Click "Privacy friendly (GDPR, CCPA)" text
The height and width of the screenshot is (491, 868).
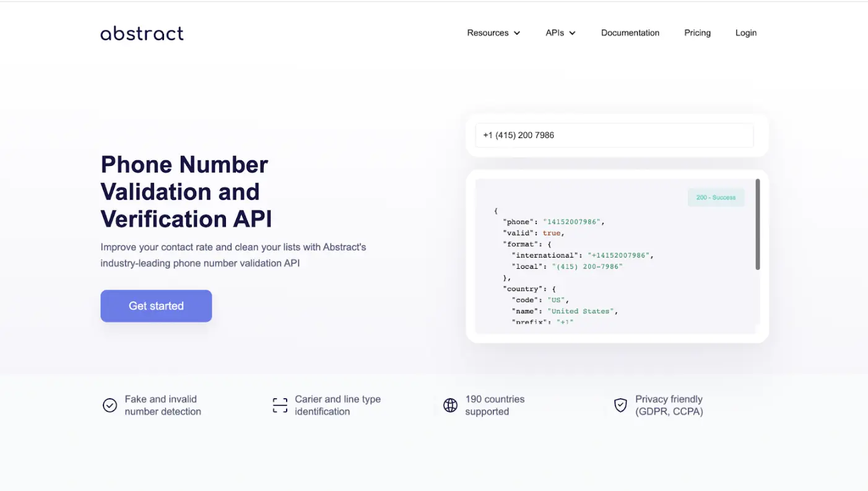click(669, 406)
